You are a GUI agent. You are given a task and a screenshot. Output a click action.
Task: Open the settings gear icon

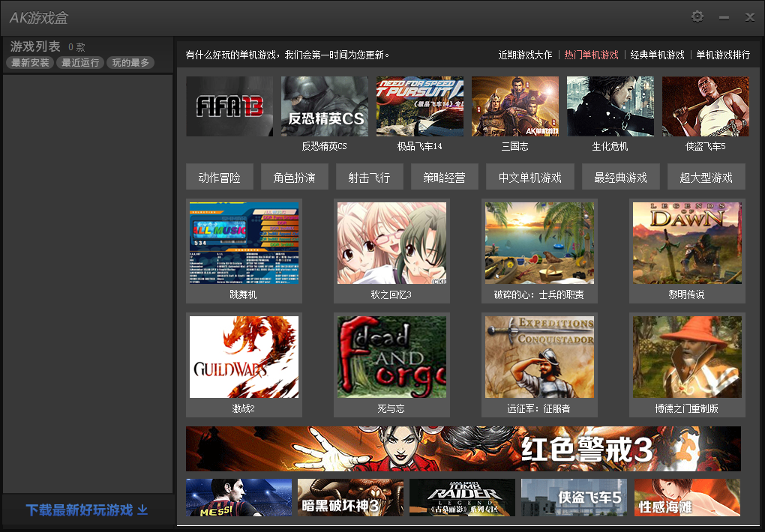click(x=697, y=17)
